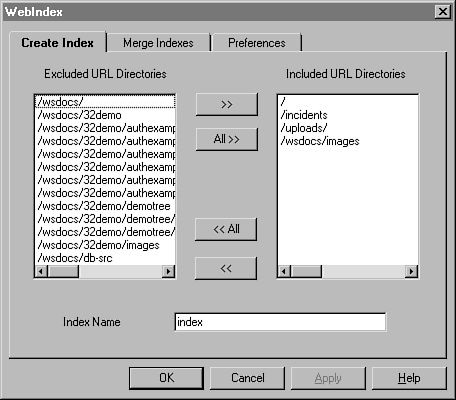Click the << All button
Viewport: 456px width, 400px height.
coord(226,229)
